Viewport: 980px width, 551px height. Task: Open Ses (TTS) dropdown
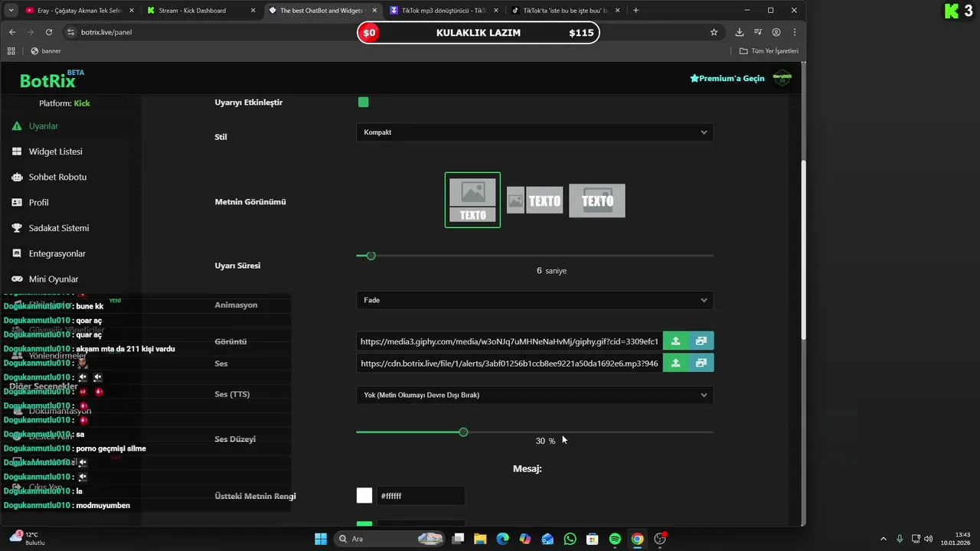[534, 395]
